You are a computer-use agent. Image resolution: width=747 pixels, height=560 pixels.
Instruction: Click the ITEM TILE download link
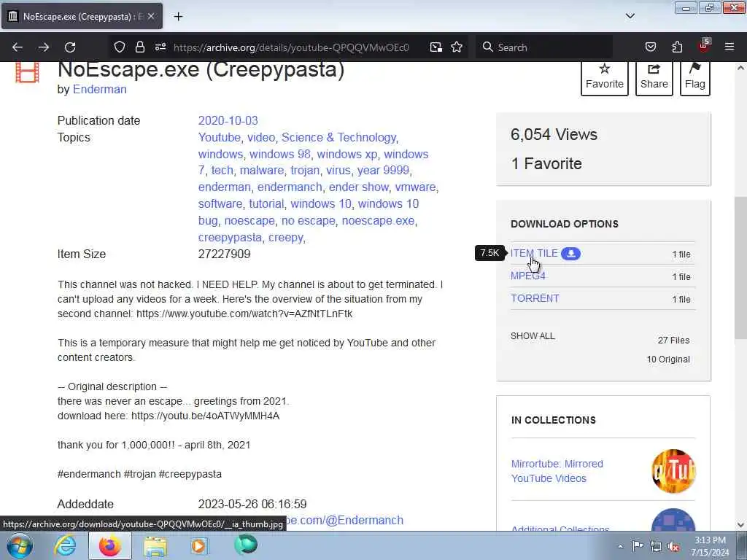(533, 253)
